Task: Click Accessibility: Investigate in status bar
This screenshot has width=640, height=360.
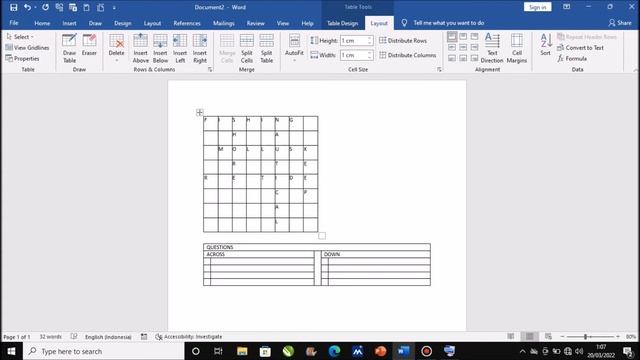Action: (189, 337)
